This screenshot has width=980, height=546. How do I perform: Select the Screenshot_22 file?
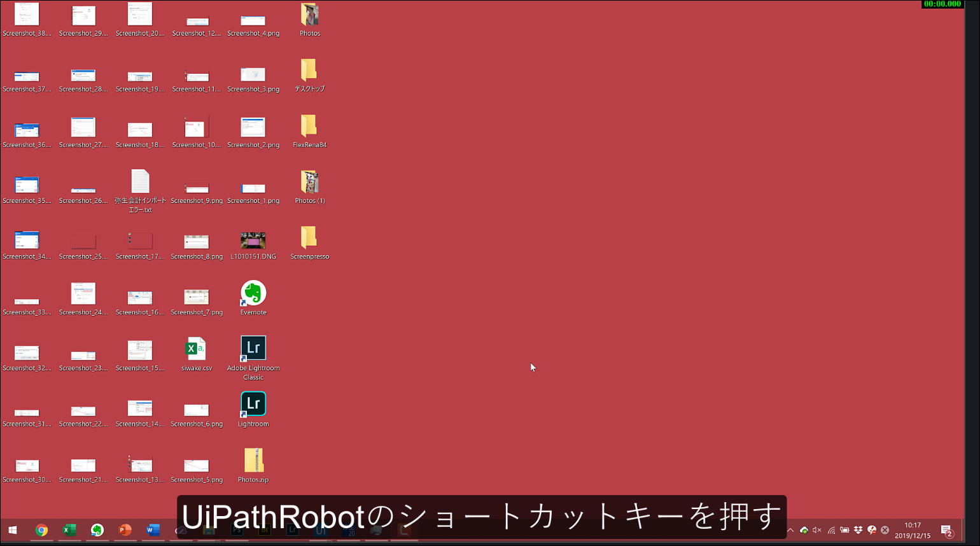click(x=83, y=416)
